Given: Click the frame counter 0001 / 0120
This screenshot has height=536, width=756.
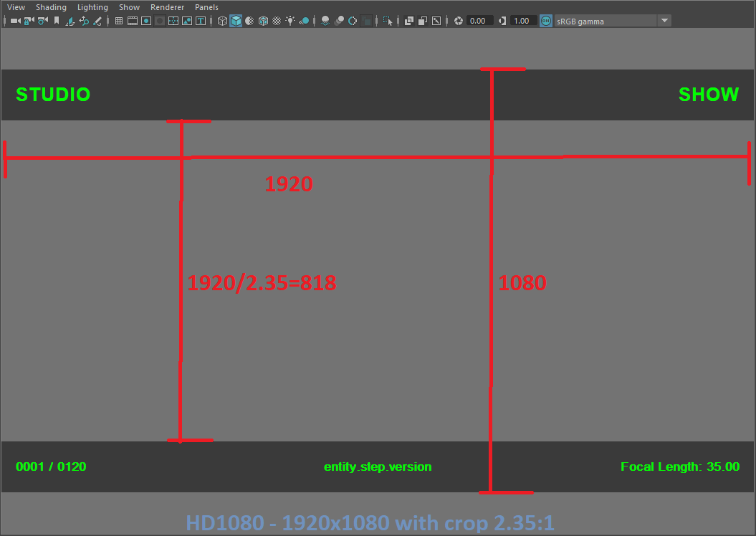Looking at the screenshot, I should tap(51, 466).
